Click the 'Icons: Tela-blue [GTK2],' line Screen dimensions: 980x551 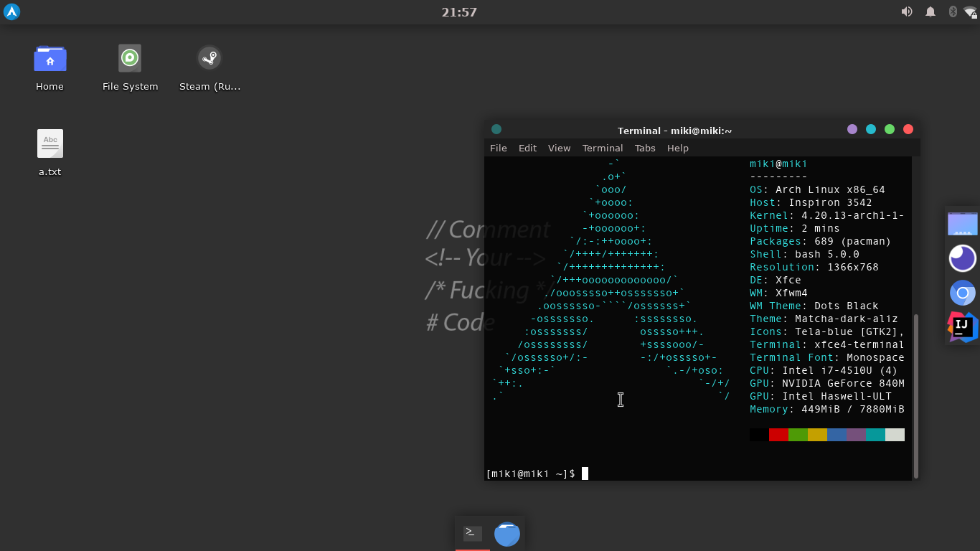pyautogui.click(x=827, y=331)
